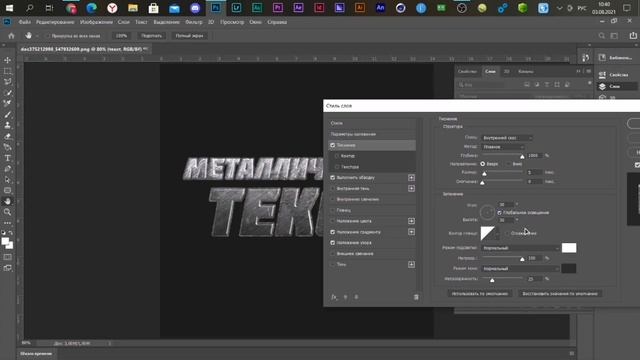
Task: Open Microsoft Edge from the taskbar
Action: tap(91, 8)
